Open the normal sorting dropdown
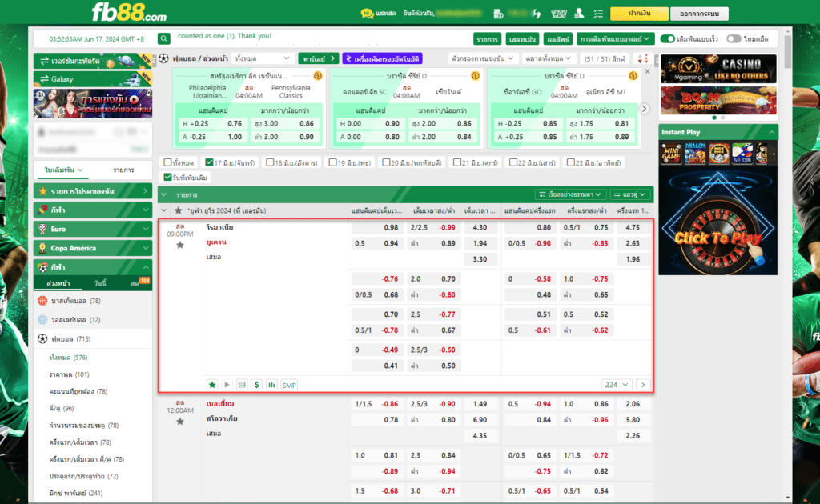The width and height of the screenshot is (820, 504). coord(570,194)
